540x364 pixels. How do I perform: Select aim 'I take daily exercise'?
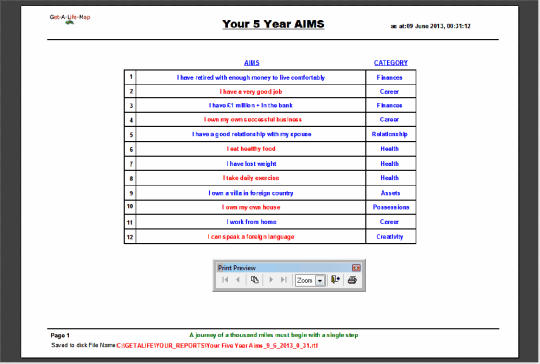point(251,178)
